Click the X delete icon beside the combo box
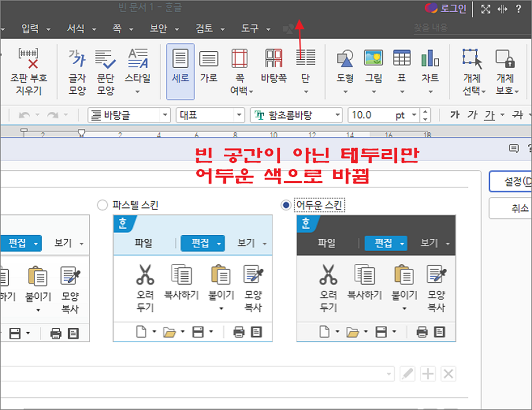 pos(448,374)
